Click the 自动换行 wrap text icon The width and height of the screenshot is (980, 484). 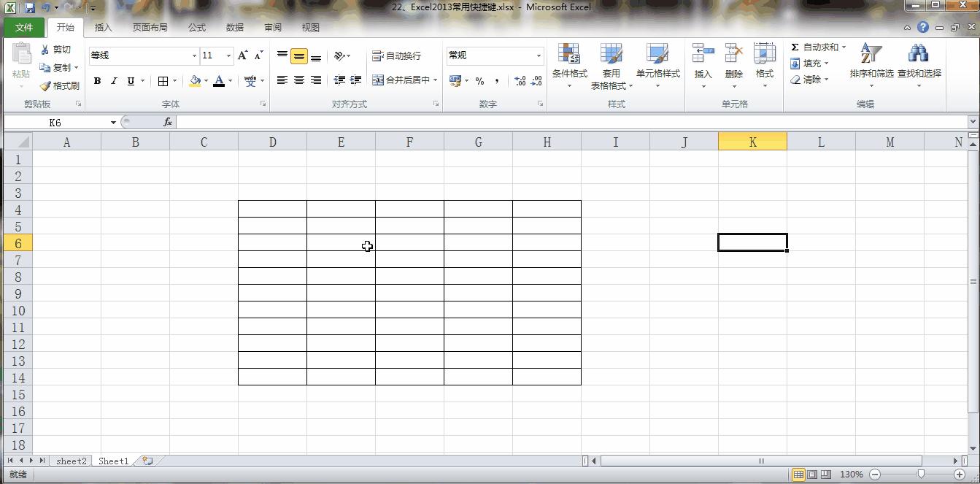[379, 55]
